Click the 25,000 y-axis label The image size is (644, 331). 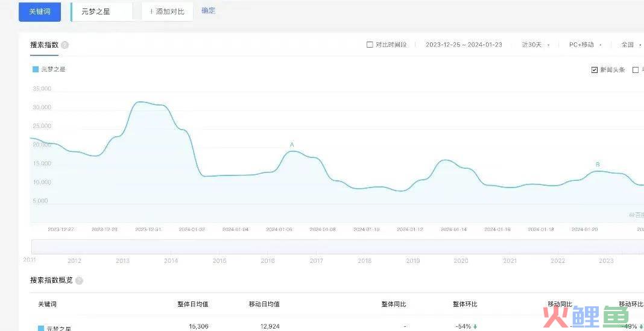(42, 126)
